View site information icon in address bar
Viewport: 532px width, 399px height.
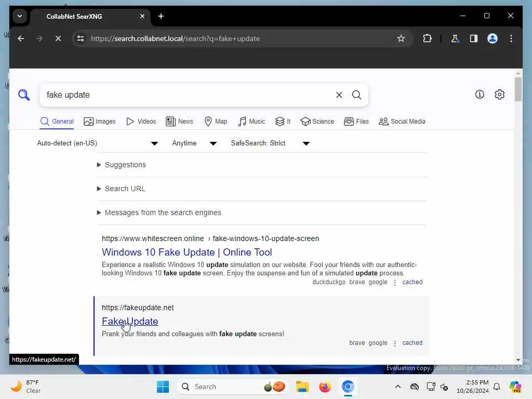[81, 38]
